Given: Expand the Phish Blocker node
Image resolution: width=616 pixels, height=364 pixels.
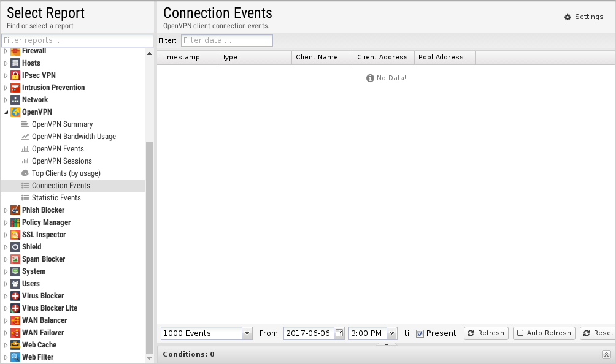Looking at the screenshot, I should (x=6, y=210).
